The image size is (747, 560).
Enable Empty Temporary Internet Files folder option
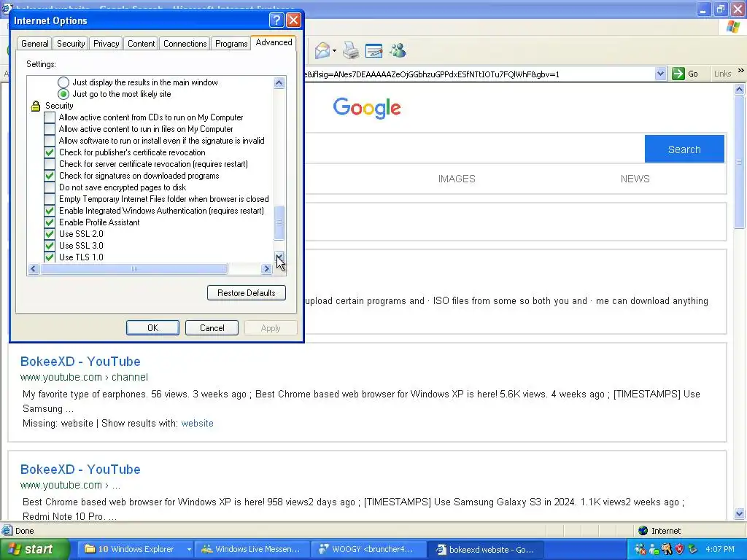pos(50,199)
